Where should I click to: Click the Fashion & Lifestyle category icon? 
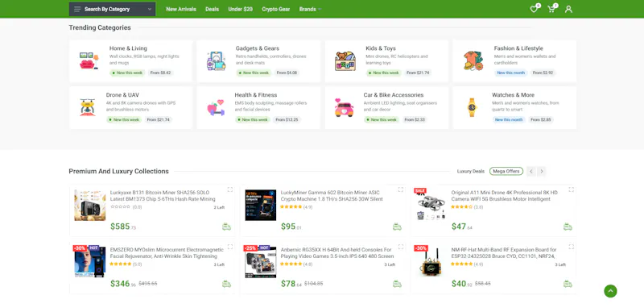pos(473,60)
